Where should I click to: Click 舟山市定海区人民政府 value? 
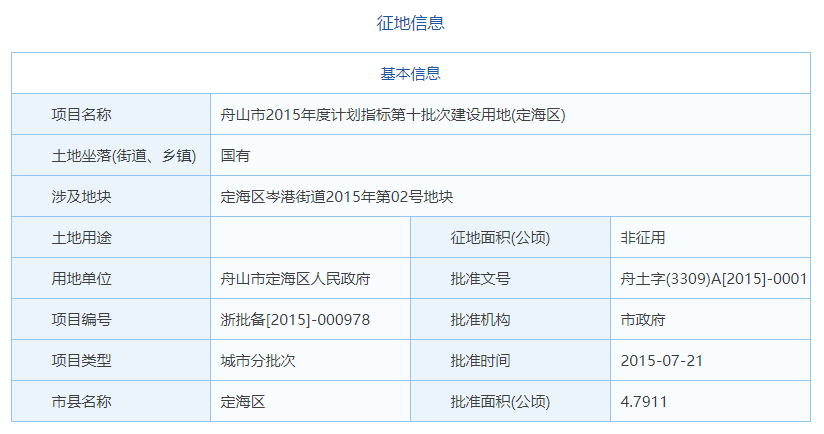(295, 278)
